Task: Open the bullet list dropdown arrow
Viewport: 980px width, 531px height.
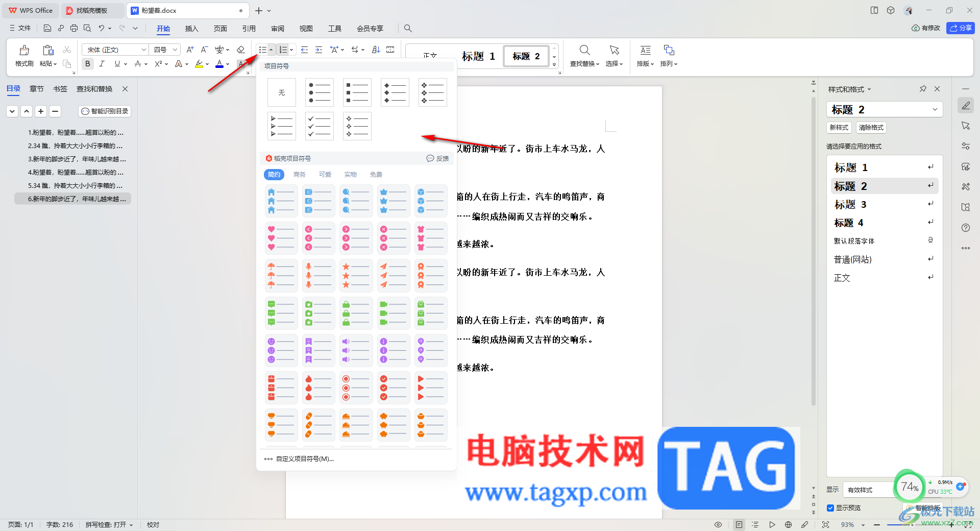Action: 271,50
